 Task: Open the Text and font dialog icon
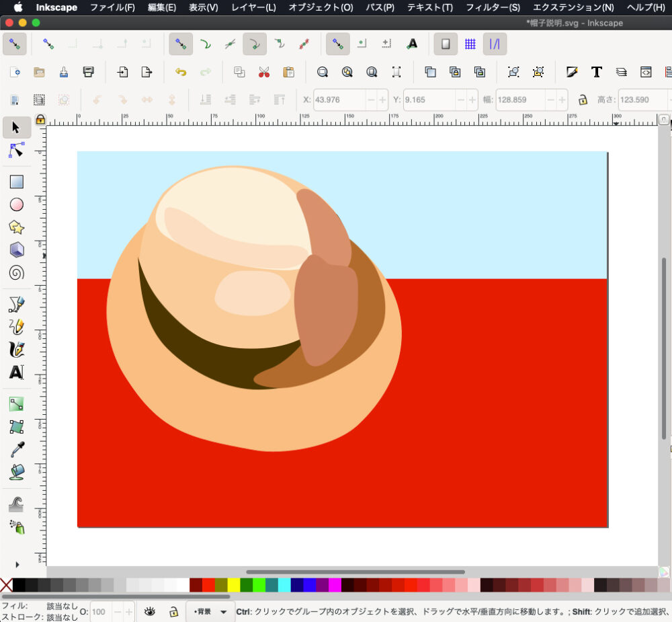point(596,72)
